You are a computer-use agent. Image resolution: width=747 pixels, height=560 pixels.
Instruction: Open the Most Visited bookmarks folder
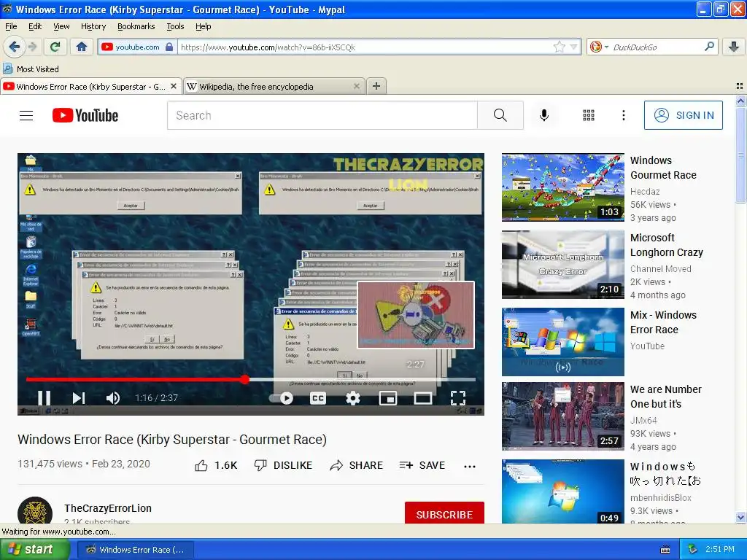tap(31, 69)
